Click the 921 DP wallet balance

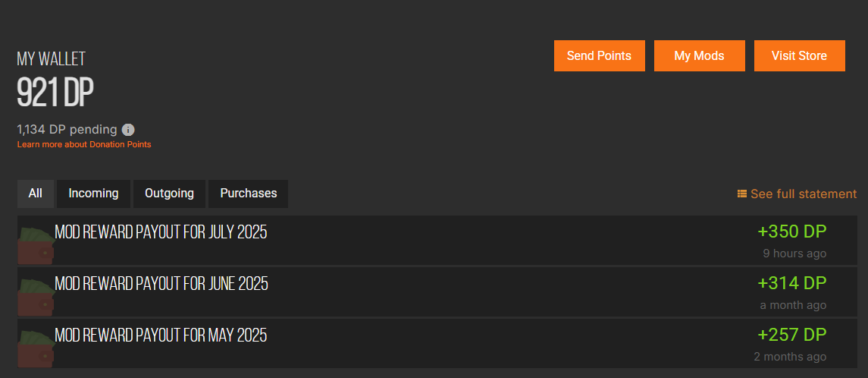click(55, 93)
